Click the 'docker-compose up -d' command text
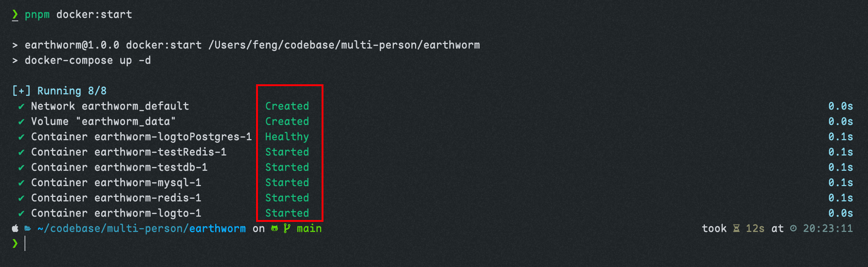This screenshot has height=267, width=868. 88,60
